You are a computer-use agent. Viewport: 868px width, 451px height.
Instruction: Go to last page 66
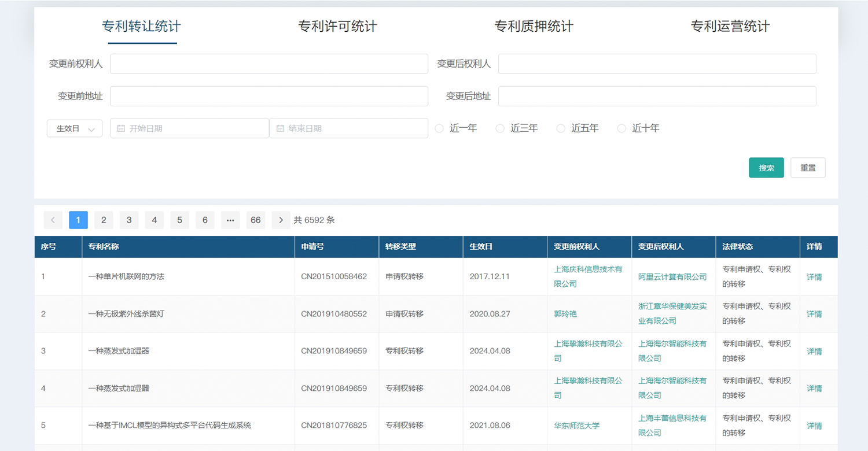pyautogui.click(x=256, y=220)
